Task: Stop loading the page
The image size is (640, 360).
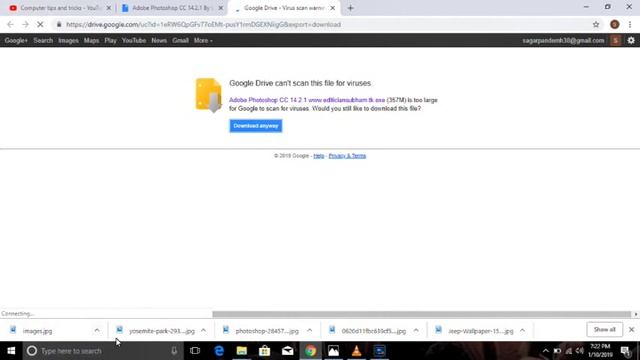Action: pyautogui.click(x=40, y=24)
